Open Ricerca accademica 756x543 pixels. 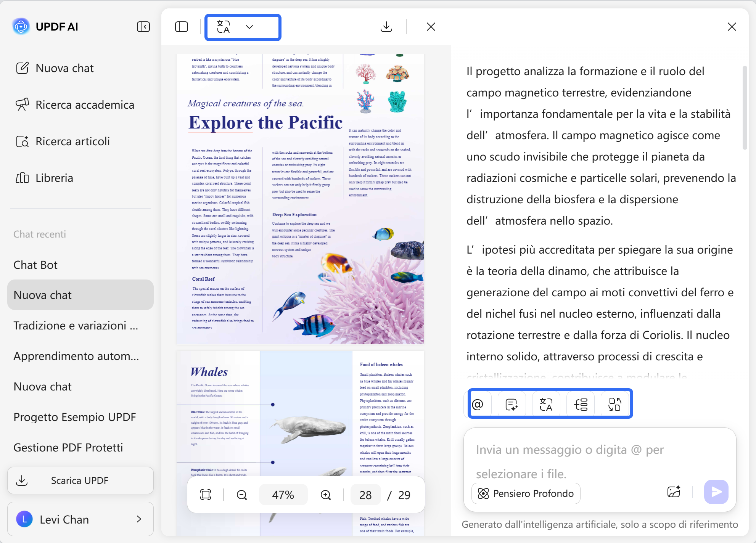(85, 105)
